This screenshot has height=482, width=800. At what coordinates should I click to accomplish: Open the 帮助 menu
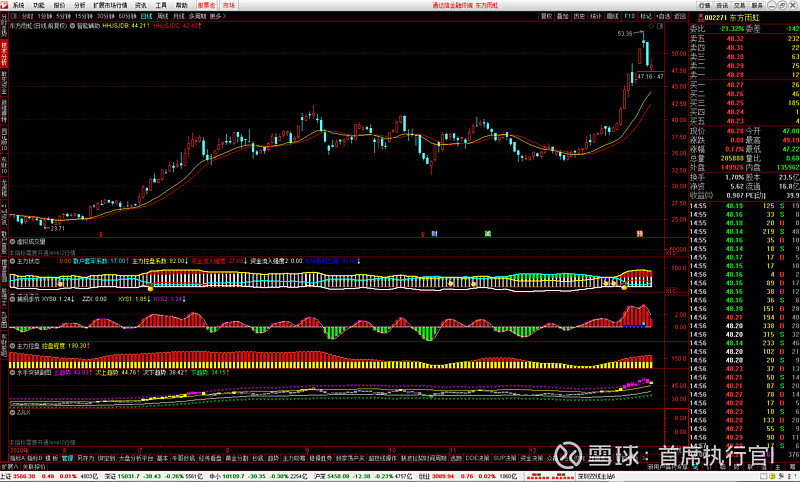pos(181,5)
